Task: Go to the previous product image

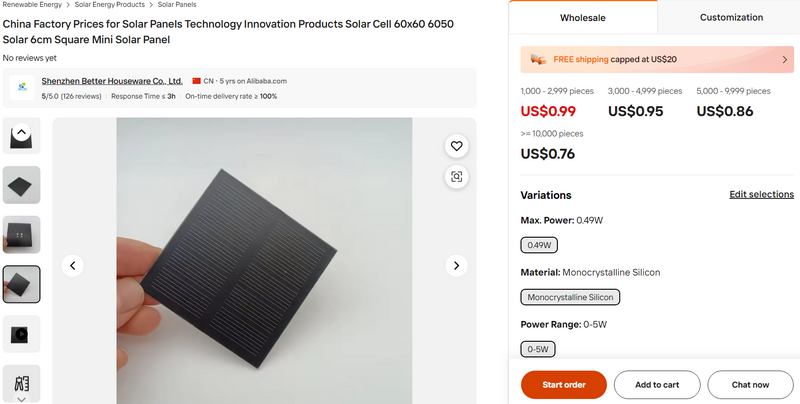Action: 72,266
